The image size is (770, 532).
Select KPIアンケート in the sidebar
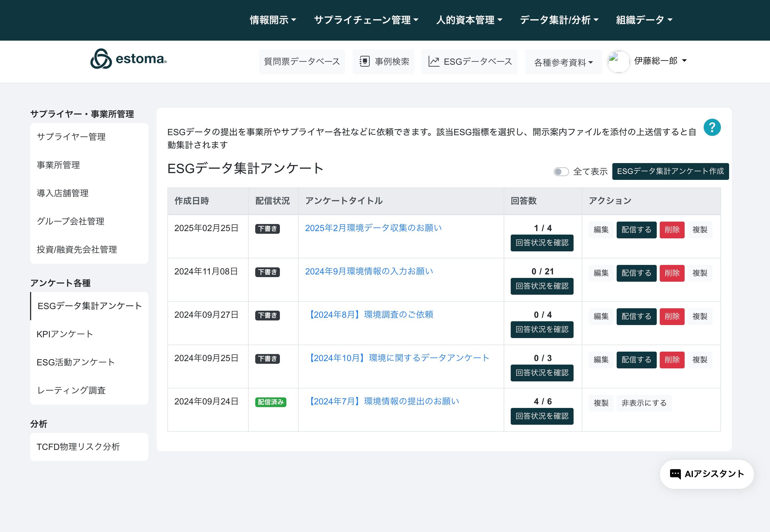pyautogui.click(x=65, y=334)
